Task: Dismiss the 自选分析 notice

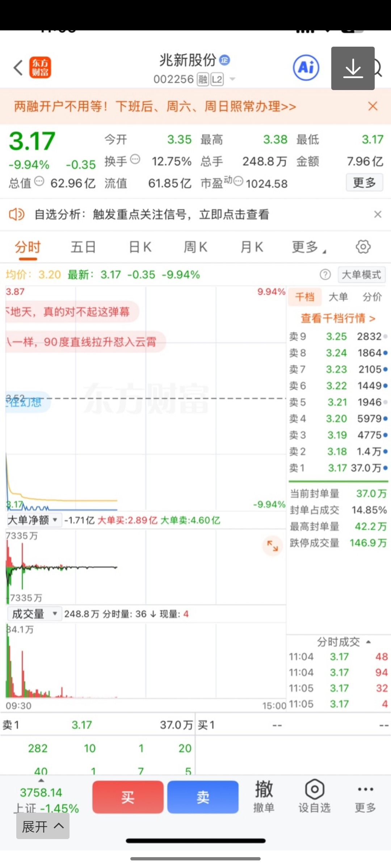Action: (378, 214)
